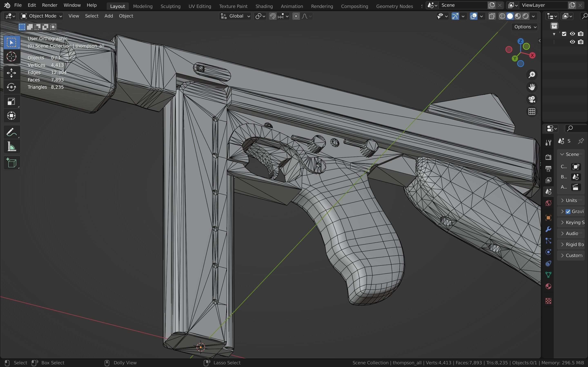Select the Move tool
The image size is (588, 367).
coord(11,73)
